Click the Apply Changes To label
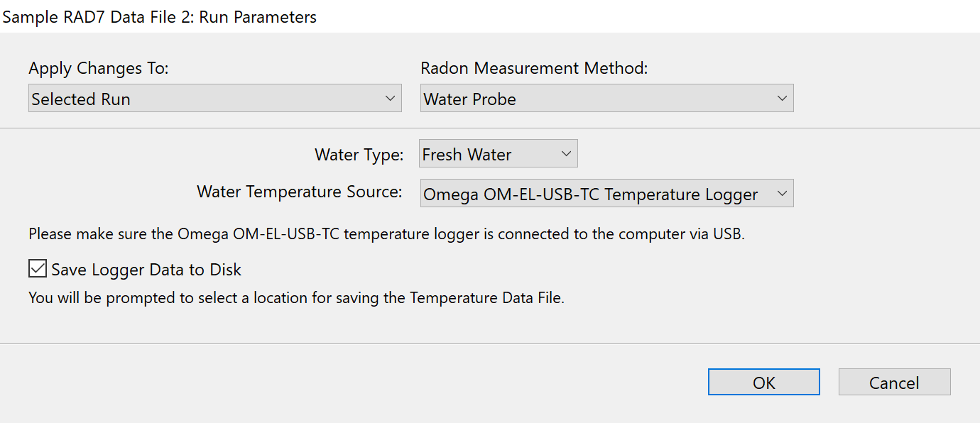 pyautogui.click(x=99, y=69)
